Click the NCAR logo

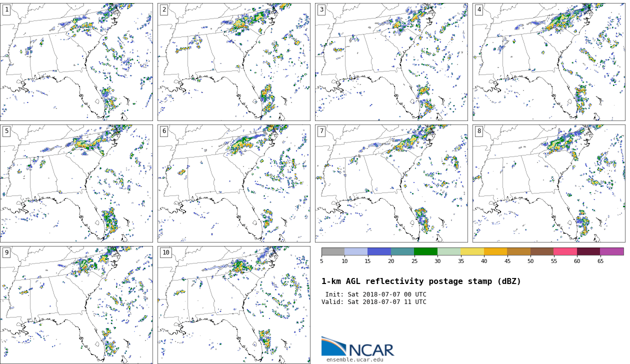[x=357, y=347]
